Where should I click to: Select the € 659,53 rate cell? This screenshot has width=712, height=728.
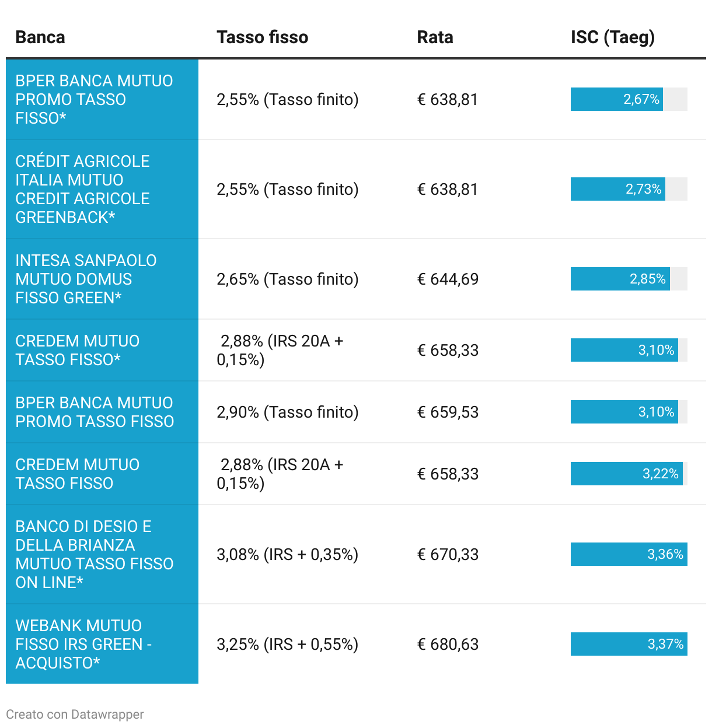448,412
